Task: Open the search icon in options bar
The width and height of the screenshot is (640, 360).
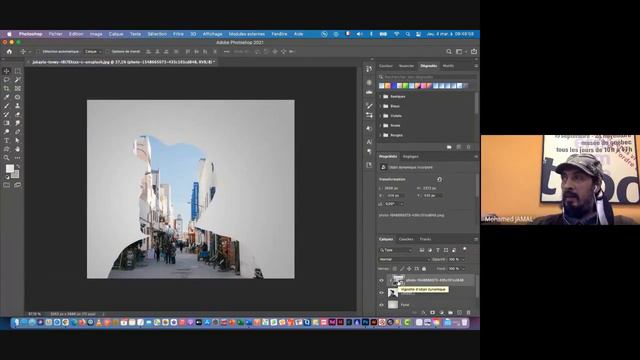Action: [x=449, y=51]
